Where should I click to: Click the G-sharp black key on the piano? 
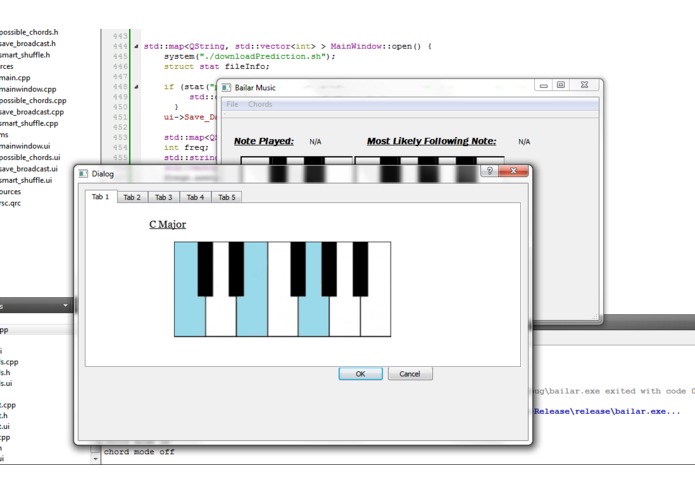point(329,269)
